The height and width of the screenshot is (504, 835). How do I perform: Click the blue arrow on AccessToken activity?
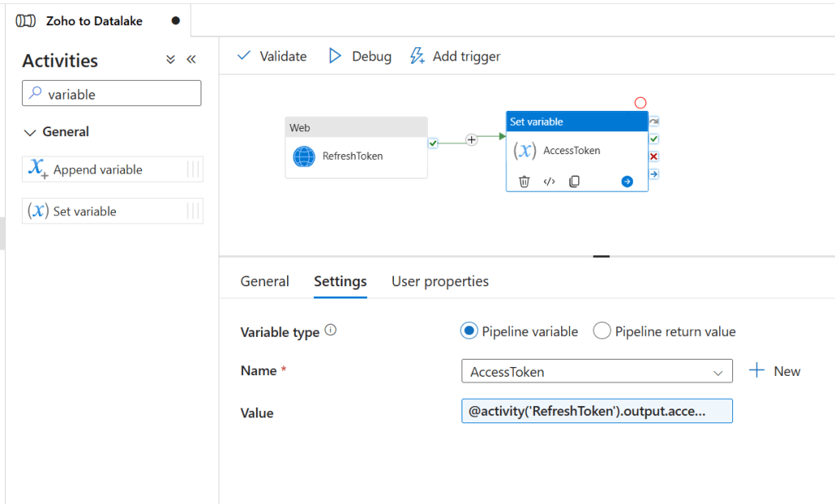click(626, 181)
